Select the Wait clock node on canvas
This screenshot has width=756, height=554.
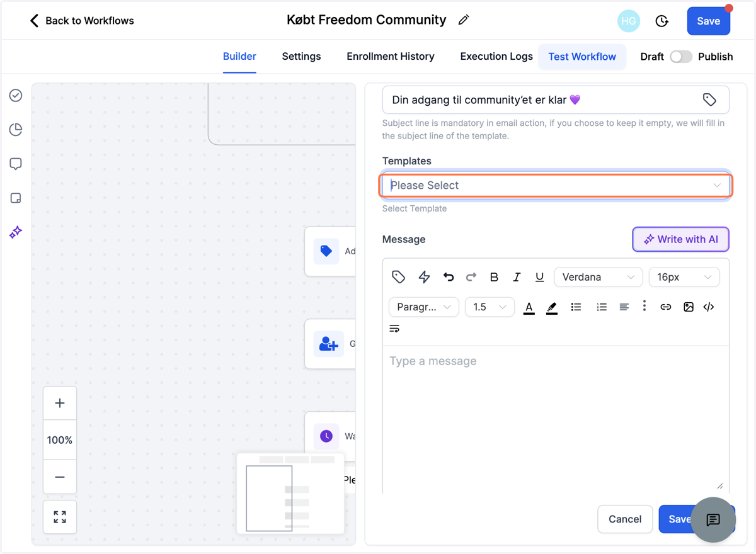[330, 436]
